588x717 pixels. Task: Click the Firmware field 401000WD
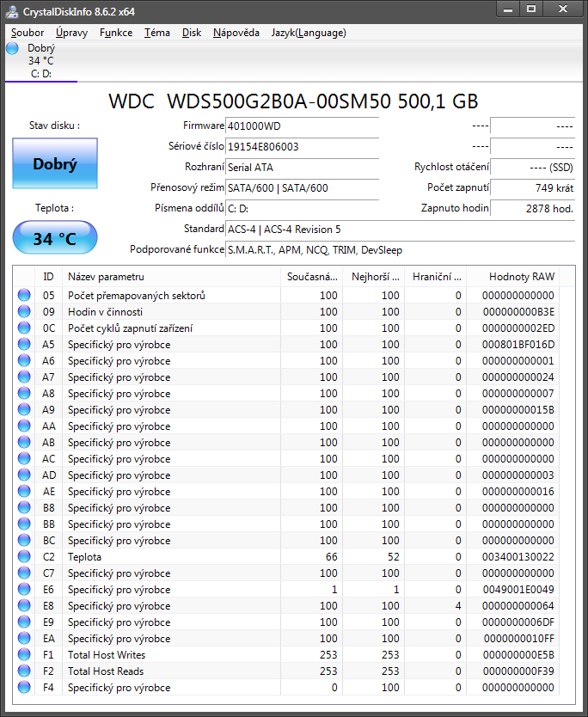coord(303,126)
